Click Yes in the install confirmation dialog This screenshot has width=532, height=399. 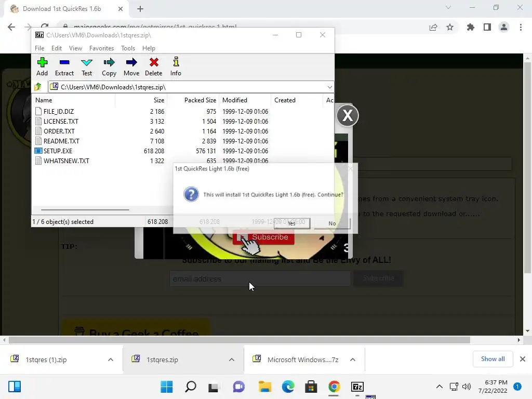[292, 223]
